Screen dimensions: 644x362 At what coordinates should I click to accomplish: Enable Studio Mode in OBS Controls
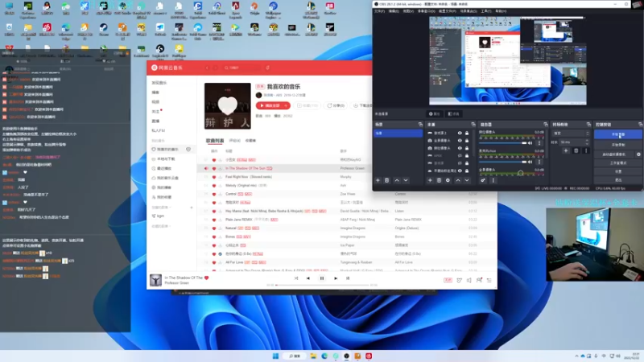click(x=618, y=163)
